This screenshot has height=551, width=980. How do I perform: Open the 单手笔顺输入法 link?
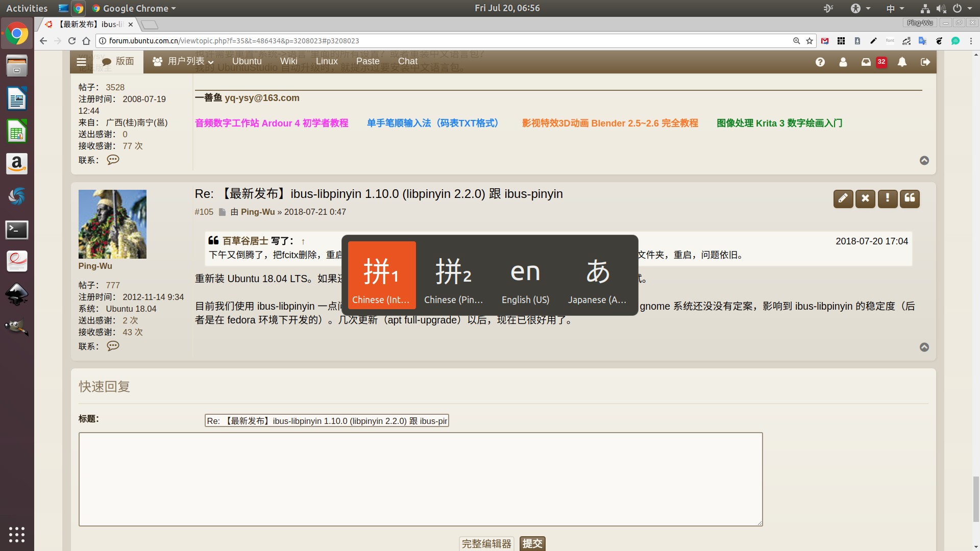pos(434,123)
